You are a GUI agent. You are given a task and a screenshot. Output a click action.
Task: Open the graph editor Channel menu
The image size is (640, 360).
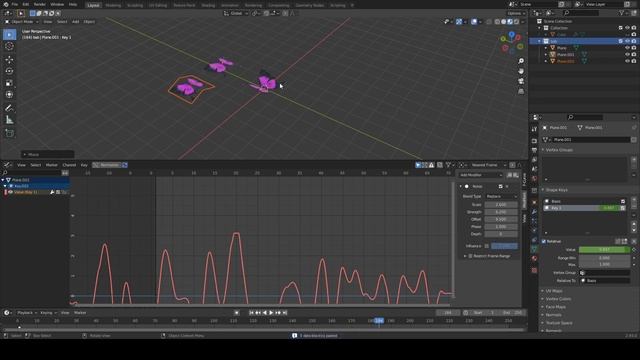tap(69, 165)
